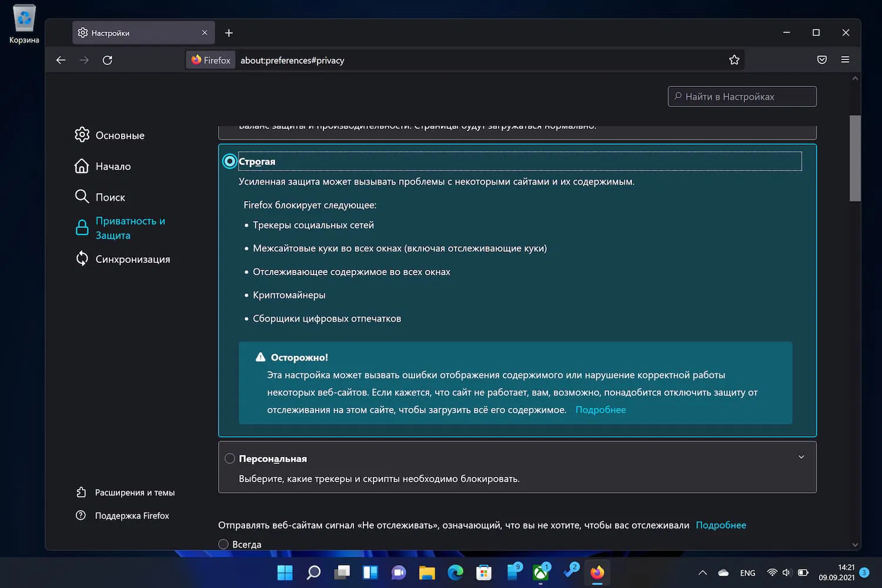882x588 pixels.
Task: Close the Настройки tab
Action: pos(205,33)
